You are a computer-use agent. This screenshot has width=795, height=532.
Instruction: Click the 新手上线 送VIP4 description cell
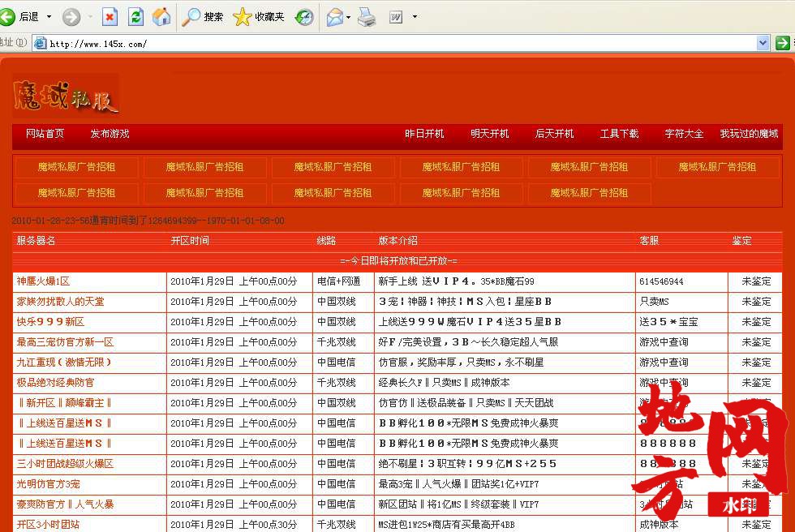pyautogui.click(x=456, y=281)
